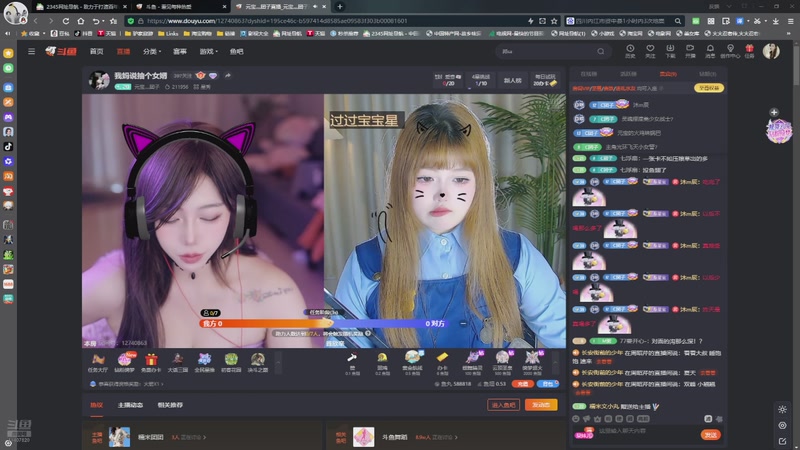Reload the page in browser toolbar
The image size is (800, 450).
click(x=66, y=21)
